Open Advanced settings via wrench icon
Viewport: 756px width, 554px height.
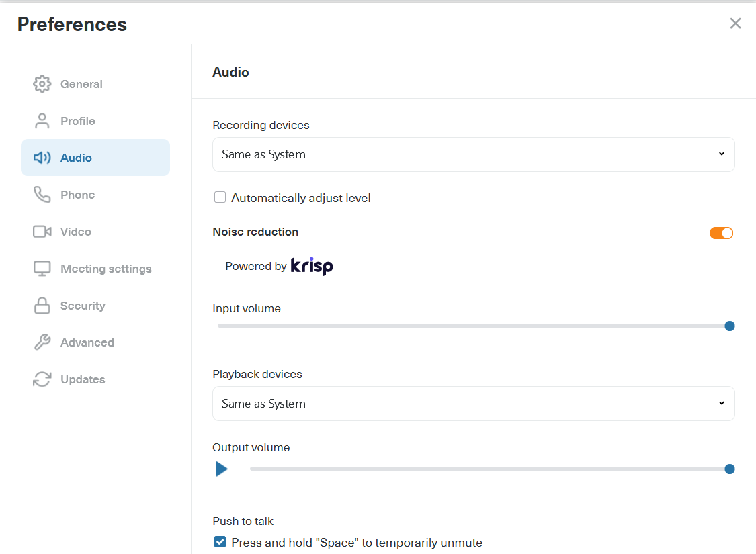[x=42, y=342]
